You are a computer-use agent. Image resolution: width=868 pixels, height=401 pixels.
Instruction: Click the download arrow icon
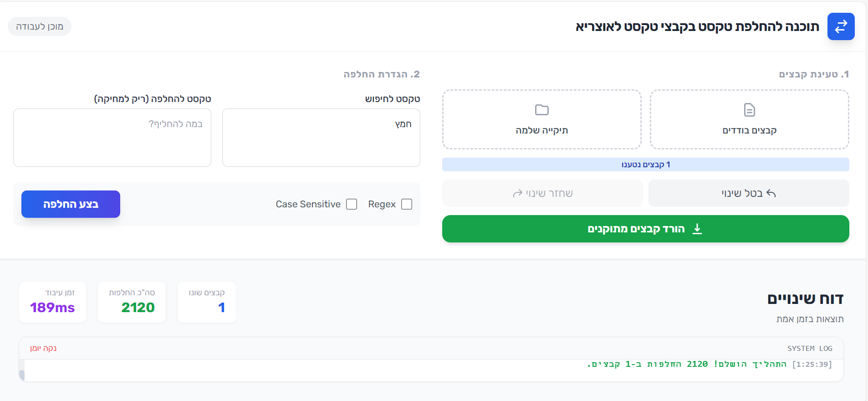[x=697, y=229]
